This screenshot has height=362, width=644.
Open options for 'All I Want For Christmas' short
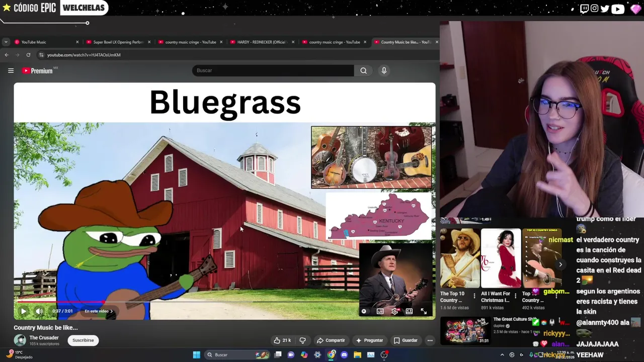tap(515, 296)
